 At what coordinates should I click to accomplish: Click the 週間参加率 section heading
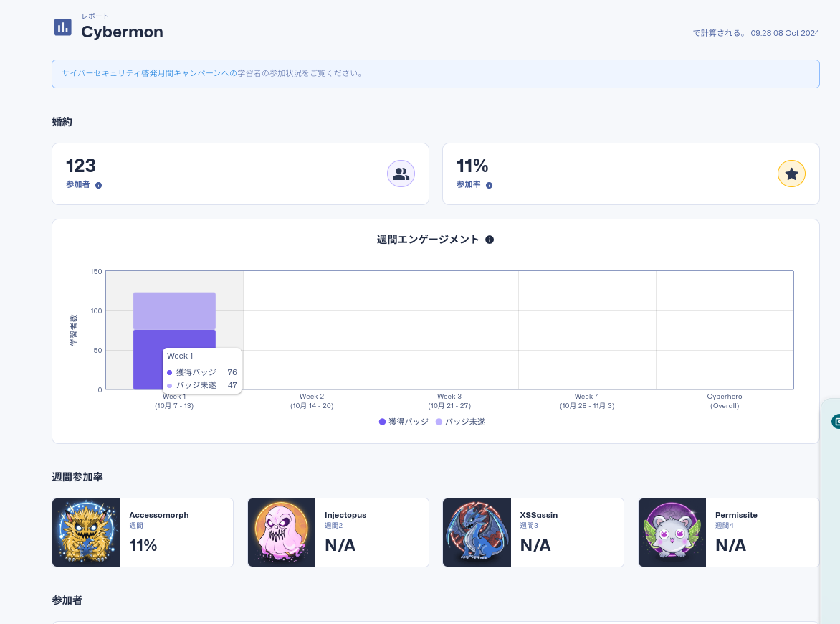(77, 476)
